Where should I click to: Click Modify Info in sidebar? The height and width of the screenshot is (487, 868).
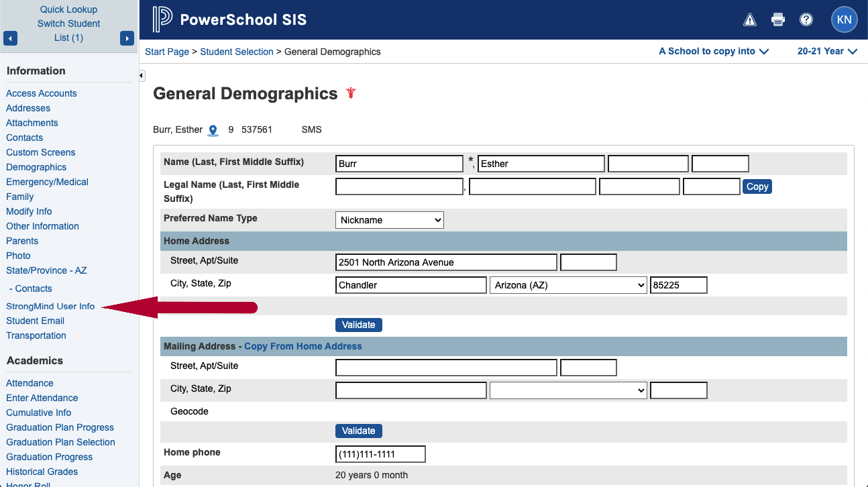[29, 211]
